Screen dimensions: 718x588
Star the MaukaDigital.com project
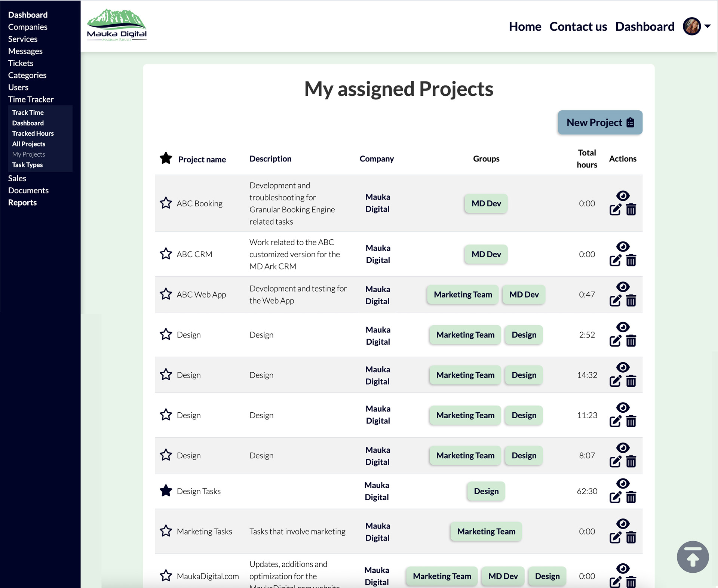point(166,576)
